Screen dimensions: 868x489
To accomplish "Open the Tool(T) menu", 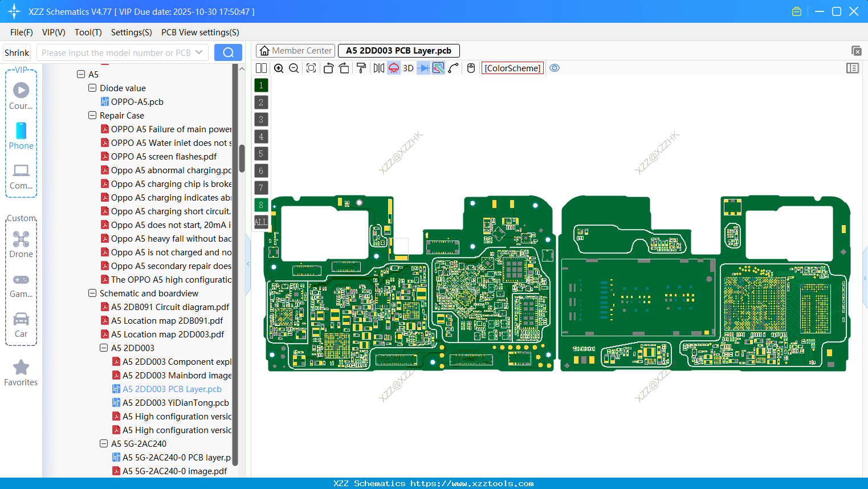I will [88, 32].
